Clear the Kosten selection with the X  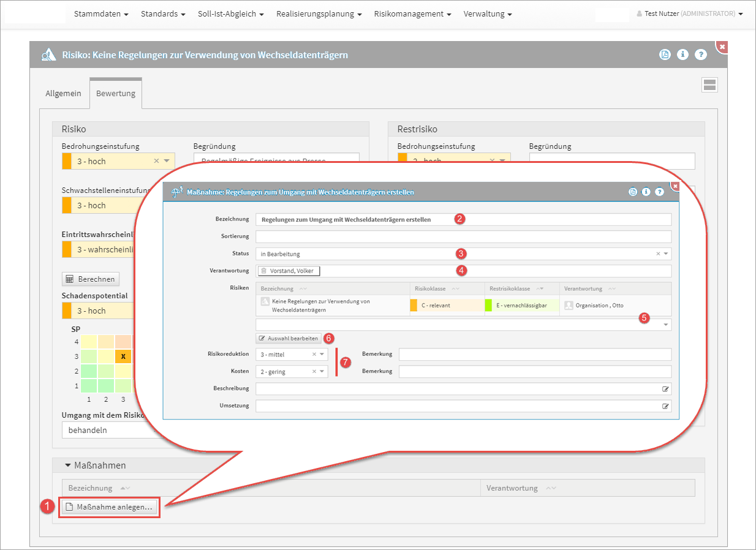(314, 372)
